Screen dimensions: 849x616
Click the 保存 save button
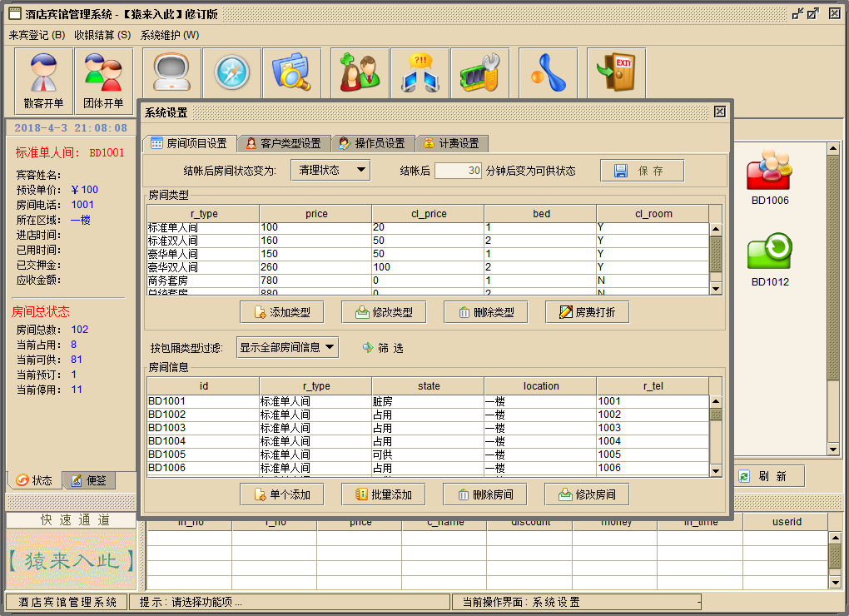tap(643, 171)
